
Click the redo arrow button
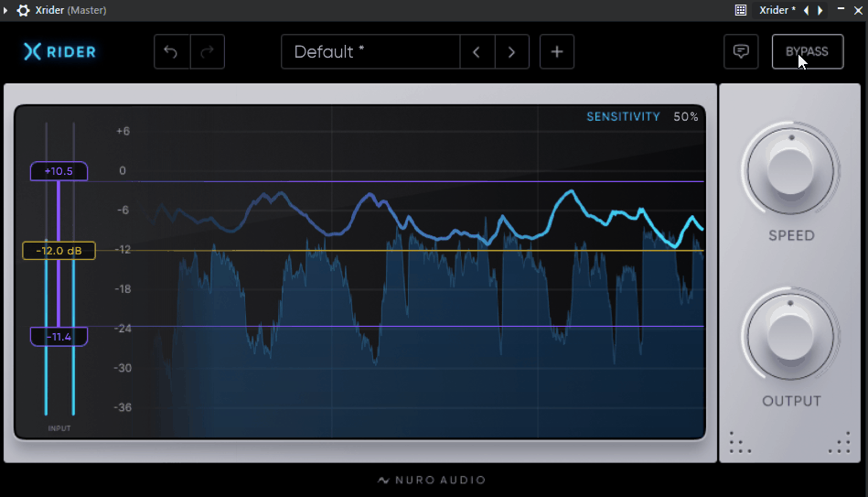[x=208, y=51]
